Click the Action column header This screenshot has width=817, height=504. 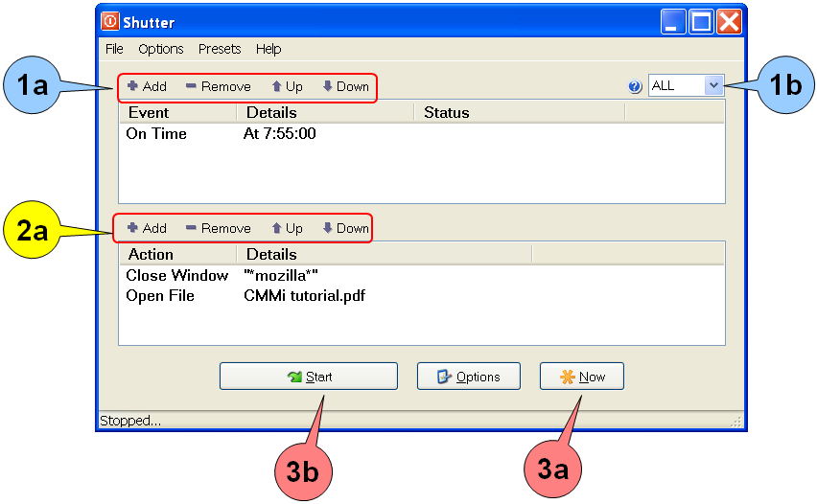(x=177, y=254)
